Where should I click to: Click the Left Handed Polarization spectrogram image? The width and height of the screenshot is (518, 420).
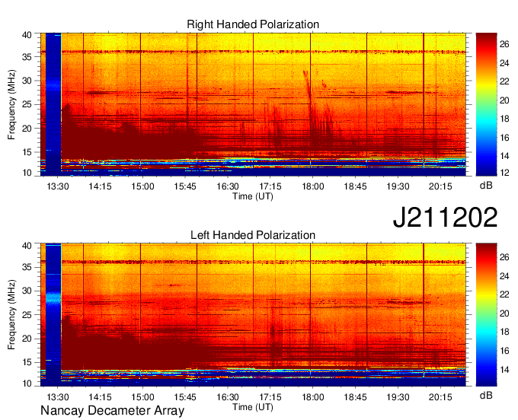[x=253, y=315]
